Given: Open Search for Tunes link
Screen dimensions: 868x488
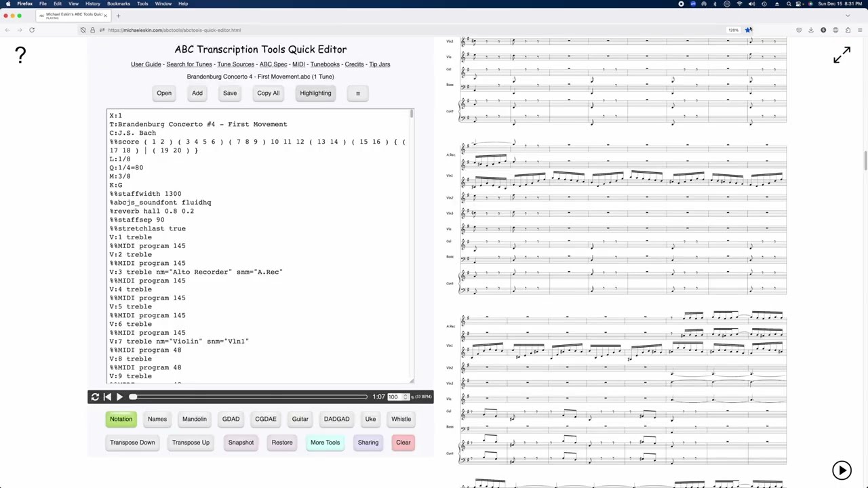Looking at the screenshot, I should coord(189,64).
